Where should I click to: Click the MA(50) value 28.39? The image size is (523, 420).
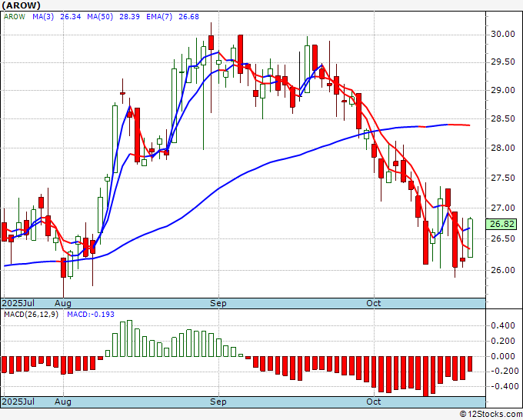129,17
